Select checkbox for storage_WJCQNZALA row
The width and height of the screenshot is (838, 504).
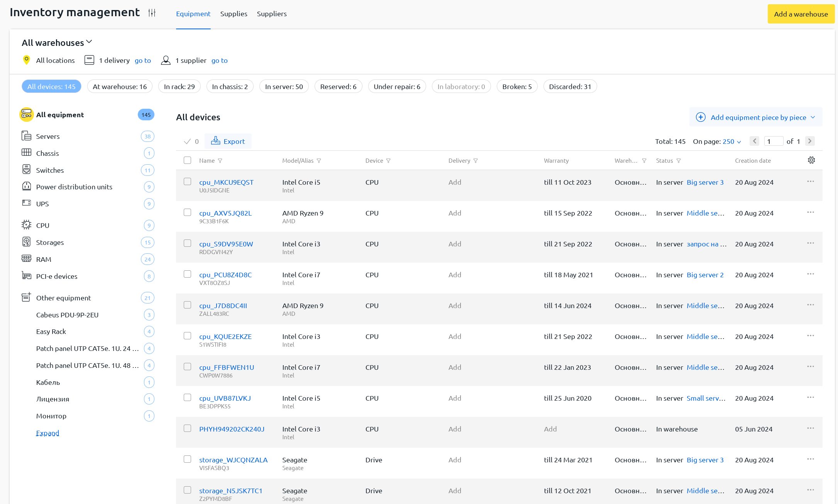click(x=187, y=459)
